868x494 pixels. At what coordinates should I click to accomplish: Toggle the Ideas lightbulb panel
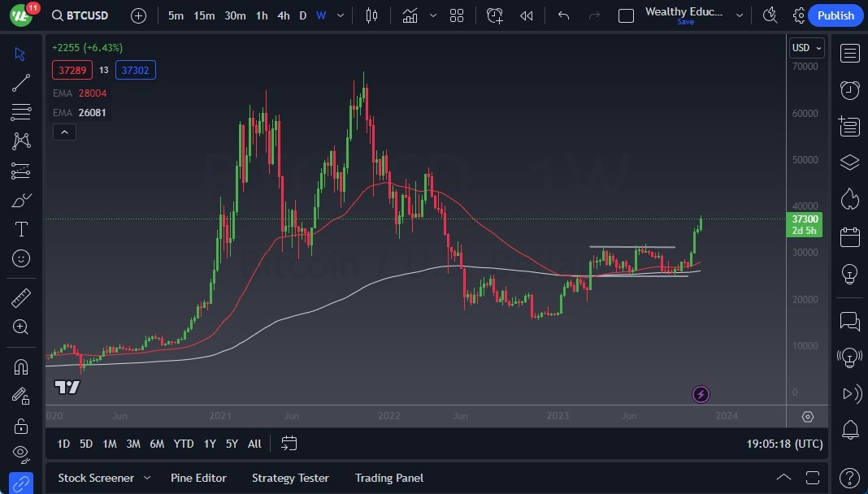pos(849,274)
